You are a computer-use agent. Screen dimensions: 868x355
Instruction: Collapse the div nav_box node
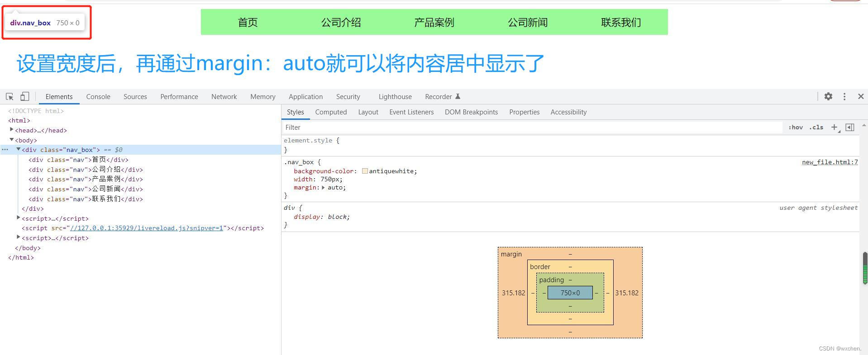19,149
